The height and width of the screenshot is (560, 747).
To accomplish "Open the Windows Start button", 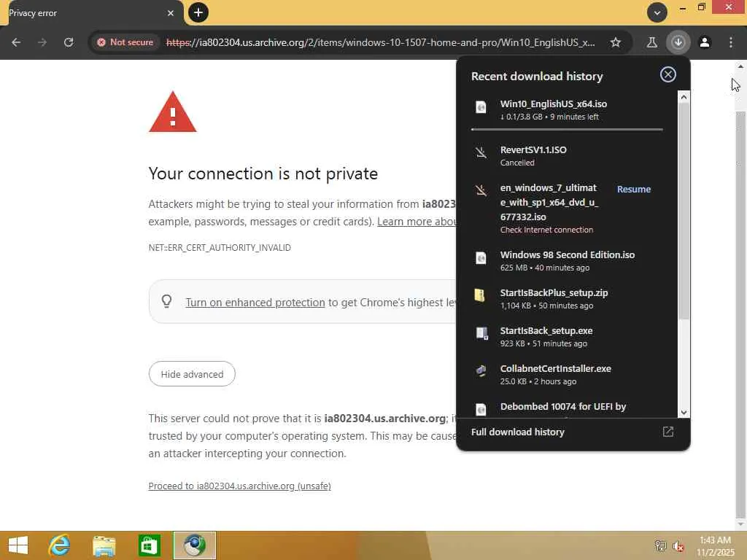I will coord(18,545).
